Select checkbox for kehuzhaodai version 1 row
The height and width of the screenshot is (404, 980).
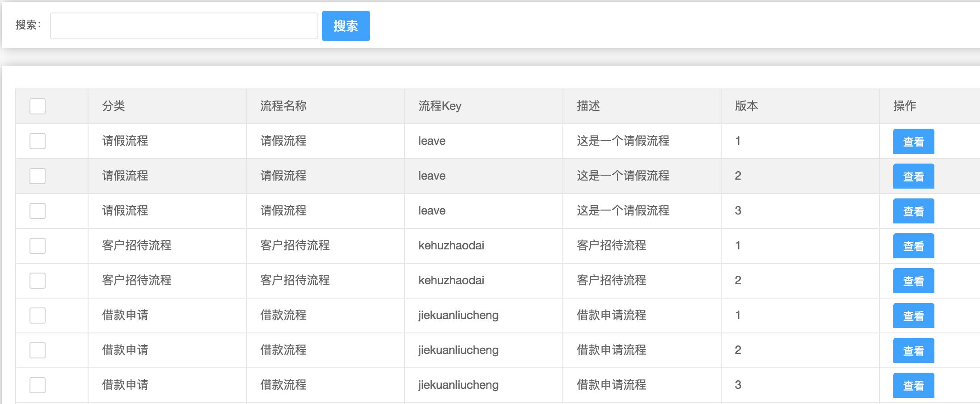(38, 246)
